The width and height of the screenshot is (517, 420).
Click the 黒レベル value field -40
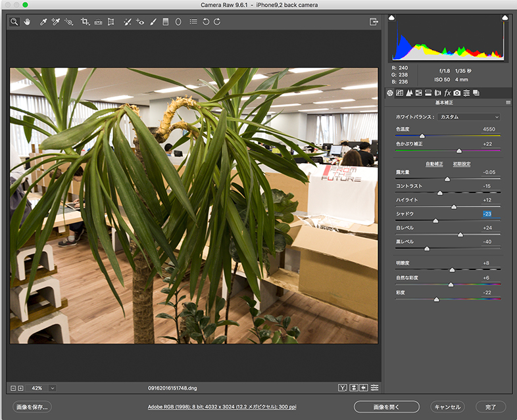(487, 242)
